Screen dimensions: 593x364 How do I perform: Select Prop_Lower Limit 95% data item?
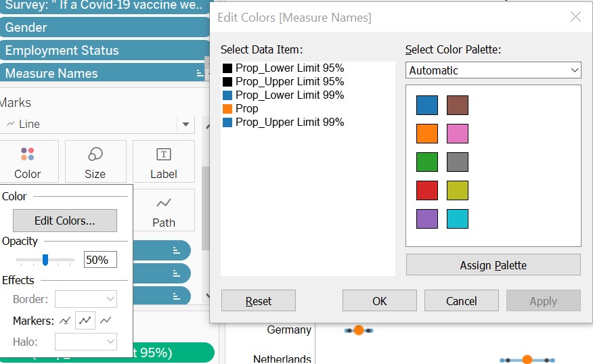coord(289,68)
